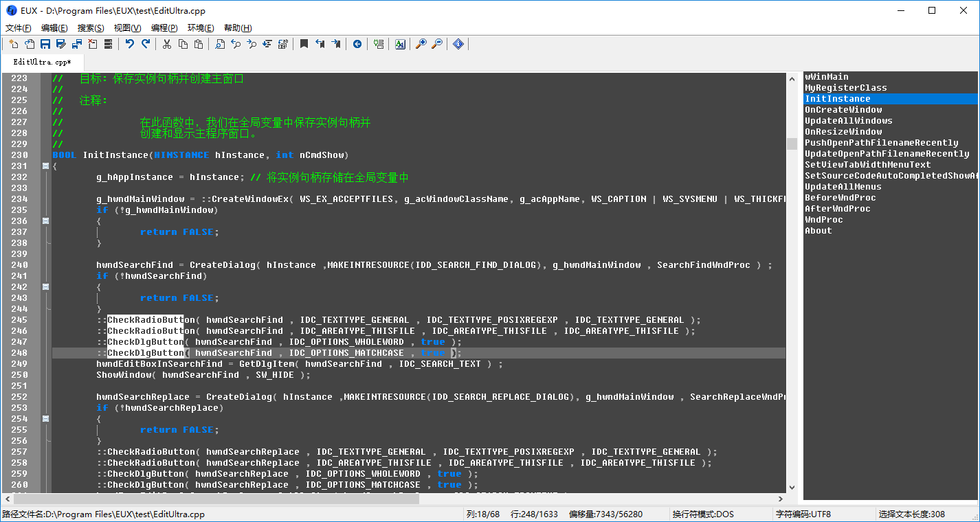The width and height of the screenshot is (980, 522).
Task: Select the EditUltra.cpp* file tab
Action: pyautogui.click(x=42, y=62)
